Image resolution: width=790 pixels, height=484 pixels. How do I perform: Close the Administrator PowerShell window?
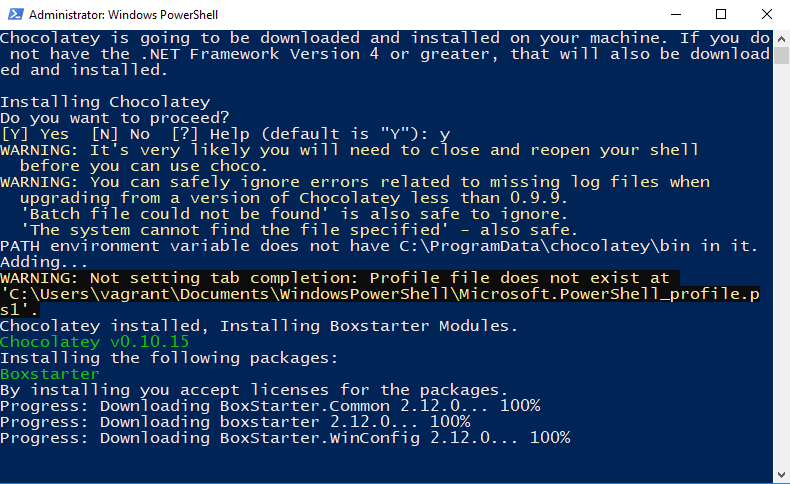pos(766,14)
